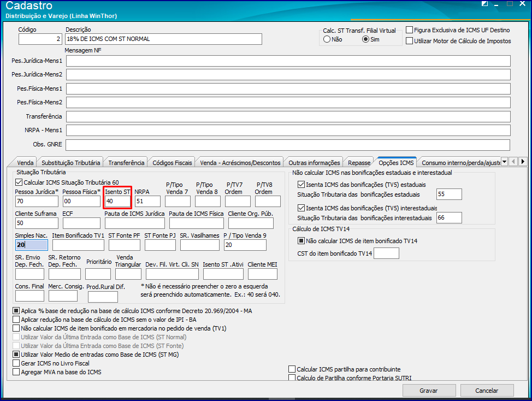
Task: Click the Gravar button
Action: [429, 391]
